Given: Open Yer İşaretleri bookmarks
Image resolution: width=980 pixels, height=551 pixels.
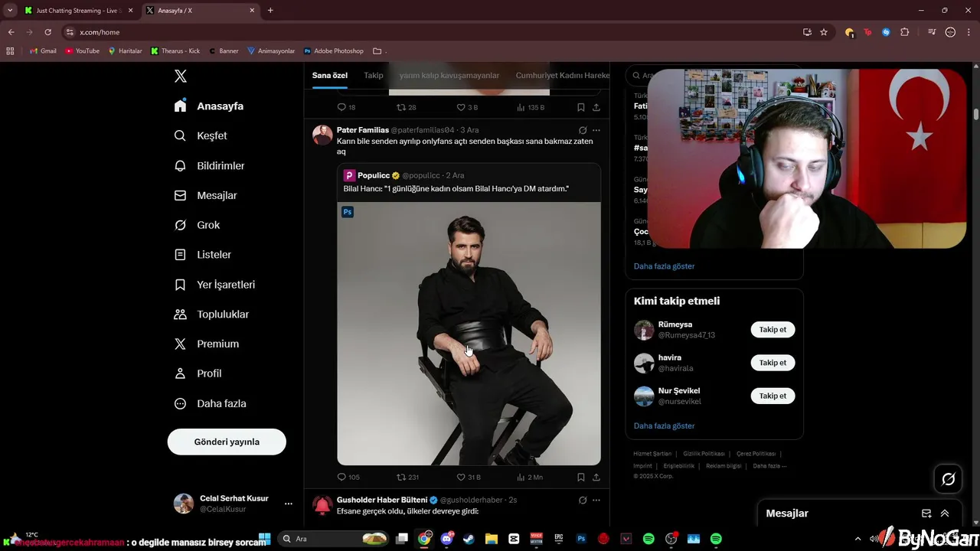Looking at the screenshot, I should point(214,284).
